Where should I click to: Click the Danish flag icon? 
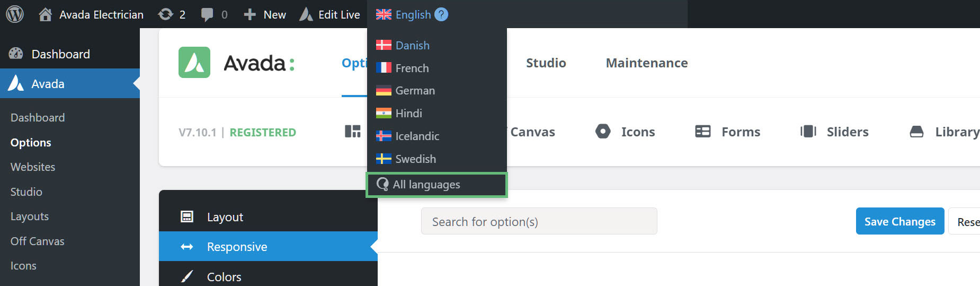click(384, 45)
